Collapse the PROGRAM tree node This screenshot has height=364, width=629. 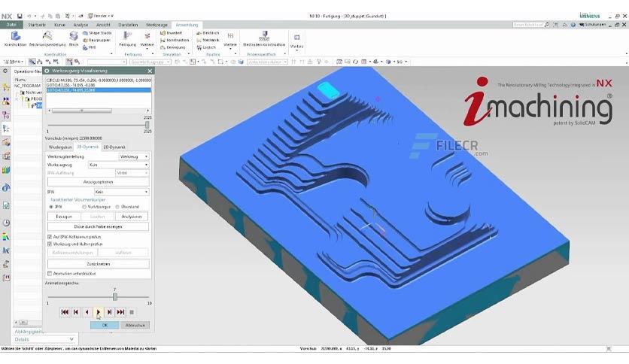click(x=17, y=99)
